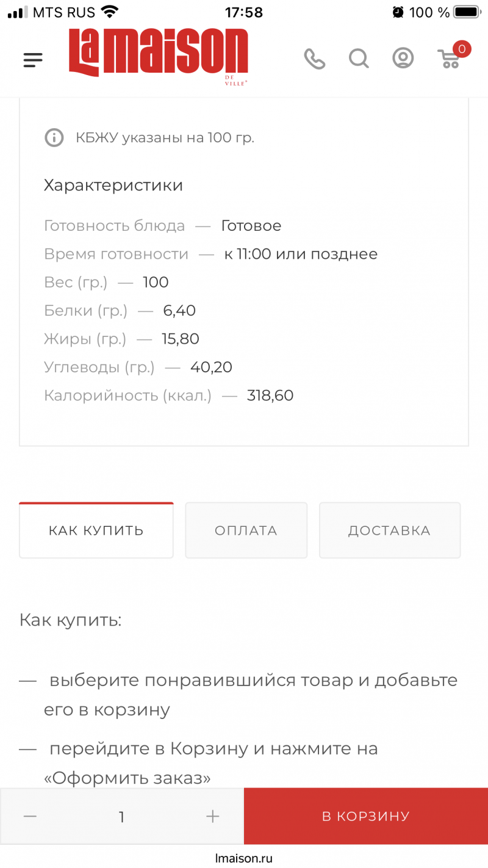Image resolution: width=488 pixels, height=868 pixels.
Task: Tap the info icon near КБЖУ
Action: click(x=54, y=138)
